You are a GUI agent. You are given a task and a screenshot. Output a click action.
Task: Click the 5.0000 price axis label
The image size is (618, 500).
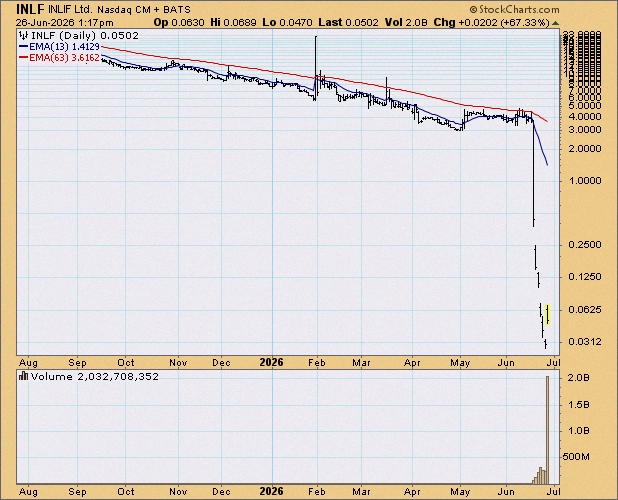point(584,106)
